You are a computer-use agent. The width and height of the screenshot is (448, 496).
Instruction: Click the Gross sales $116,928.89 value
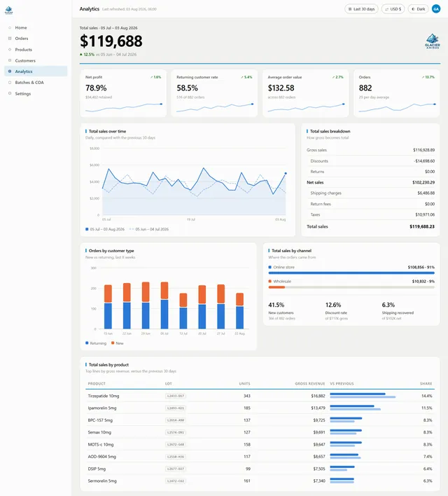click(x=423, y=150)
